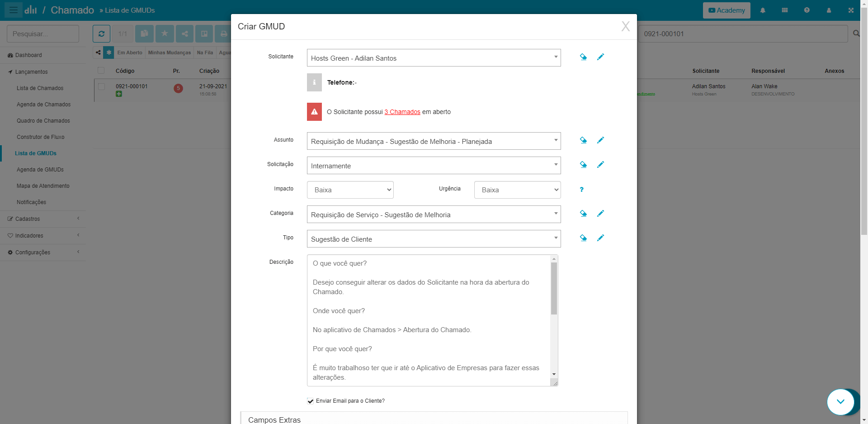The height and width of the screenshot is (424, 868).
Task: Click the filter share icon beside tabs
Action: [x=98, y=52]
